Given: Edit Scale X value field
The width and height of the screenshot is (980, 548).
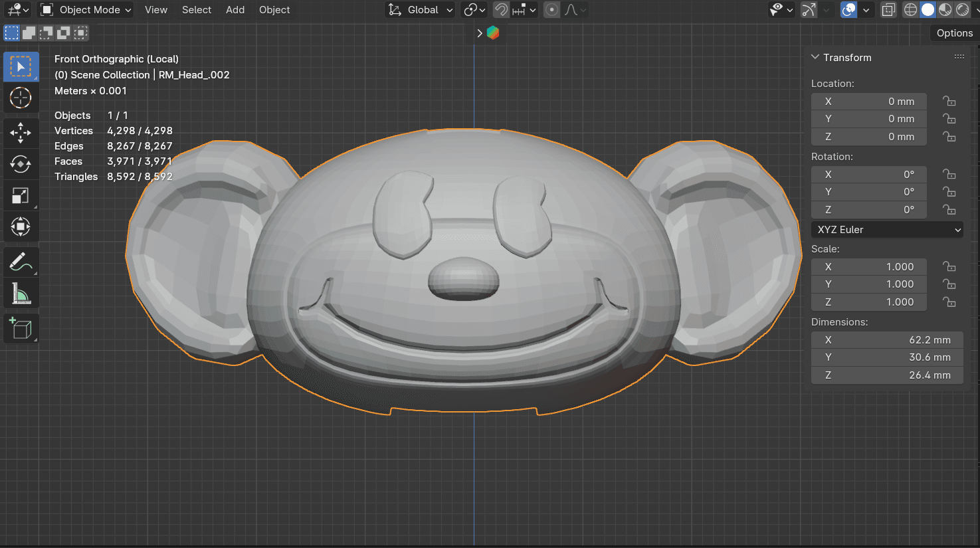Looking at the screenshot, I should pos(869,267).
